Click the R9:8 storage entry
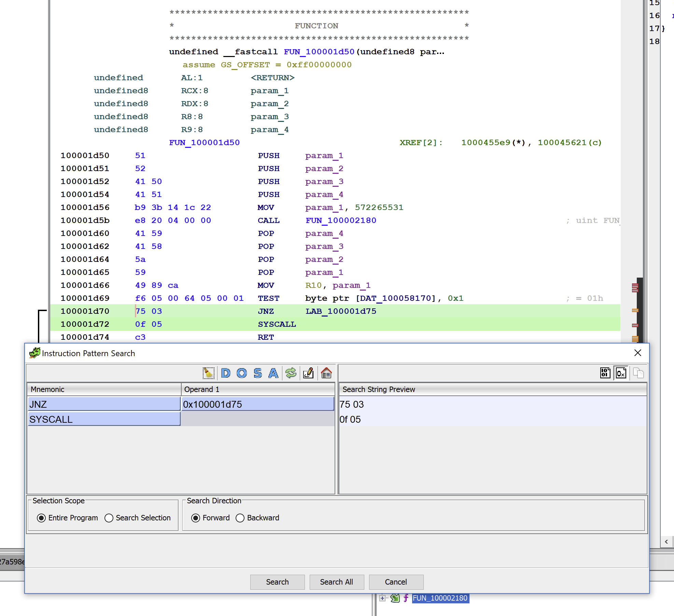The width and height of the screenshot is (674, 616). coord(192,130)
